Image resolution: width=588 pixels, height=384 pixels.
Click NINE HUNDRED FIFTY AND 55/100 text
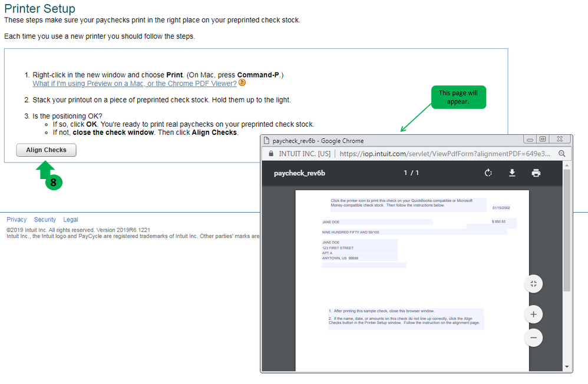pos(350,233)
